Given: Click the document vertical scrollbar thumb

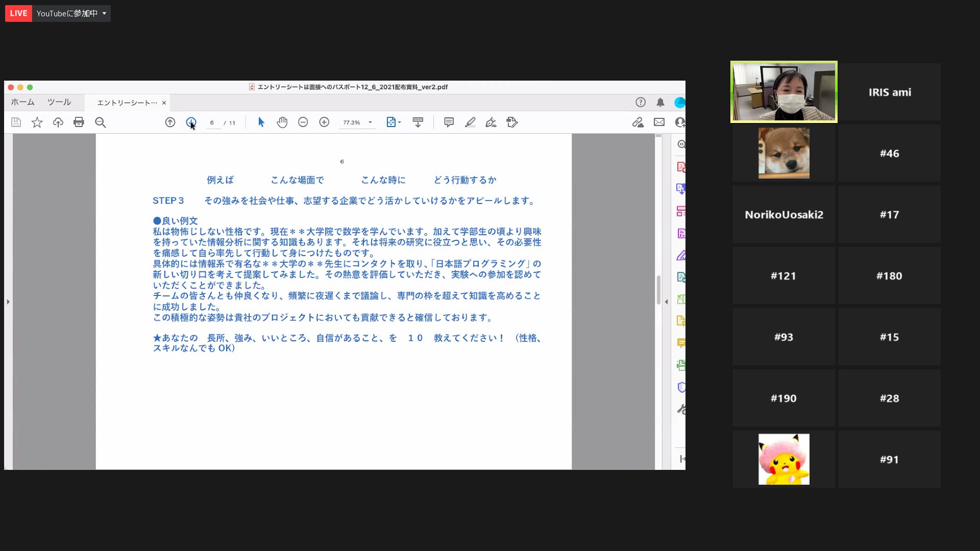Looking at the screenshot, I should click(x=658, y=290).
